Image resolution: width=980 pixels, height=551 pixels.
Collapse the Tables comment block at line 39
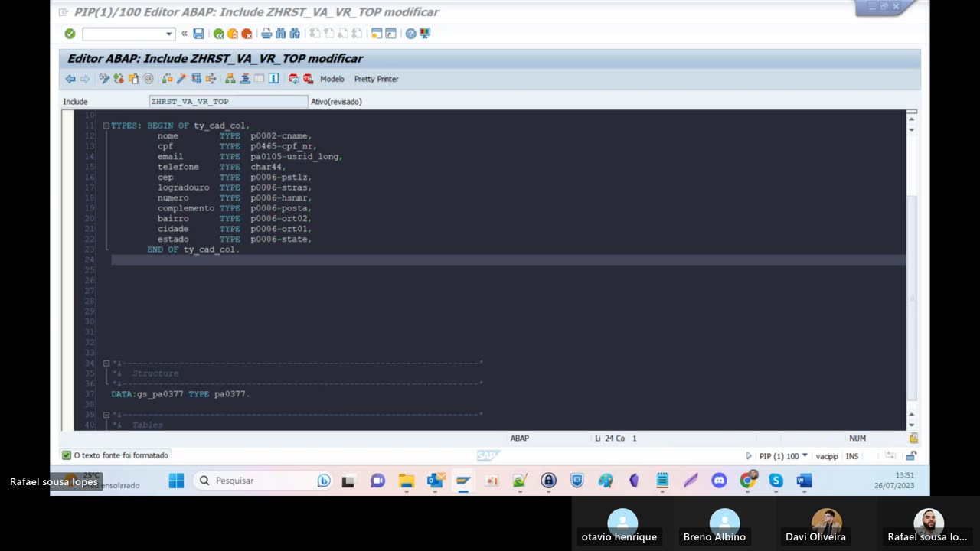click(106, 415)
